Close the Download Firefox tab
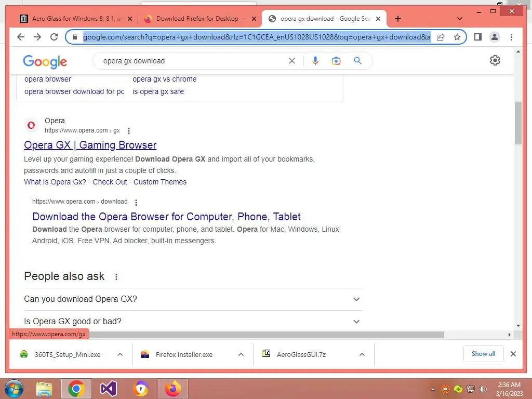 point(254,19)
